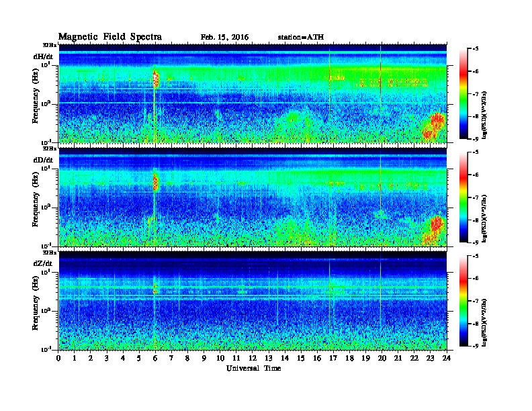Click the dH/dt panel label
Viewport: 532px width, 411px height.
pos(43,56)
